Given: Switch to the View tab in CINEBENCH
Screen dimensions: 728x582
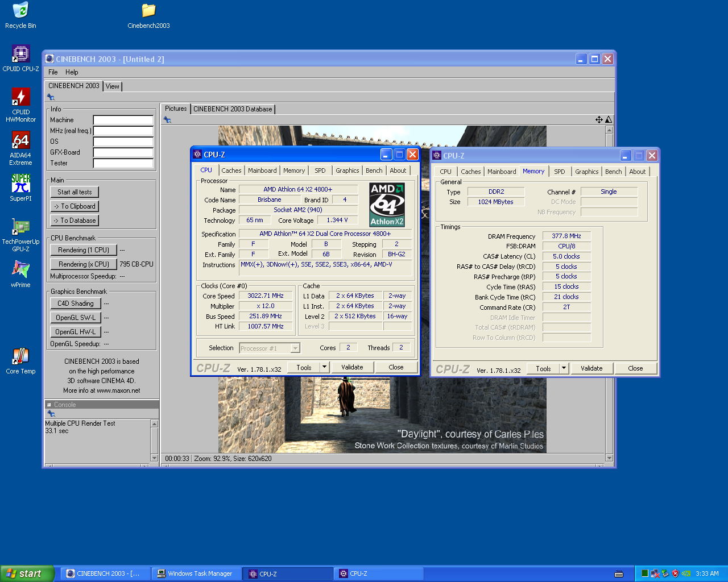Looking at the screenshot, I should pyautogui.click(x=113, y=86).
